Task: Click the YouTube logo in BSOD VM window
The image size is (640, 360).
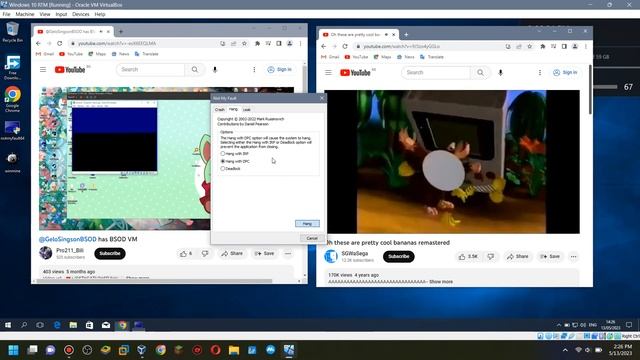Action: [x=70, y=70]
